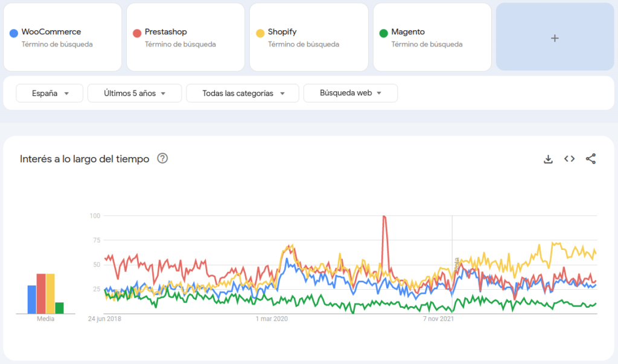This screenshot has width=618, height=364.
Task: Click the yellow Shopify color dot
Action: tap(260, 33)
